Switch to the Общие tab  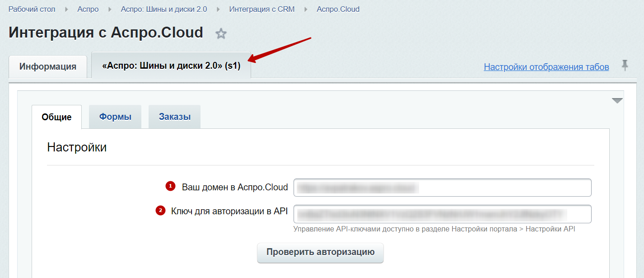57,117
